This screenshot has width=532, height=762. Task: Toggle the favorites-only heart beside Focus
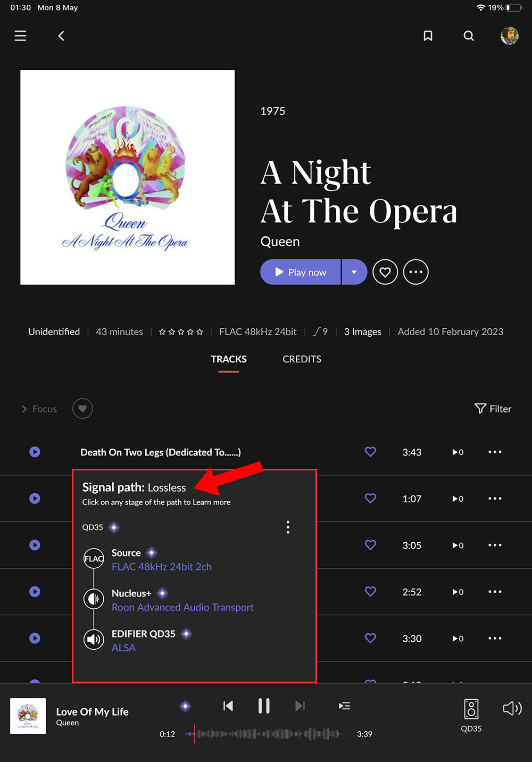(x=82, y=409)
